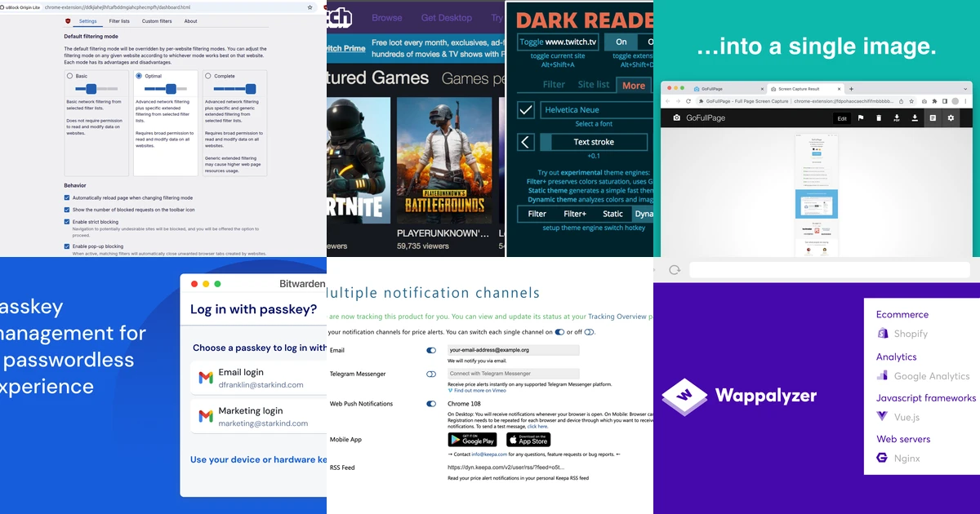
Task: Uncheck Automatically reload page when changing filtering mode
Action: click(x=67, y=197)
